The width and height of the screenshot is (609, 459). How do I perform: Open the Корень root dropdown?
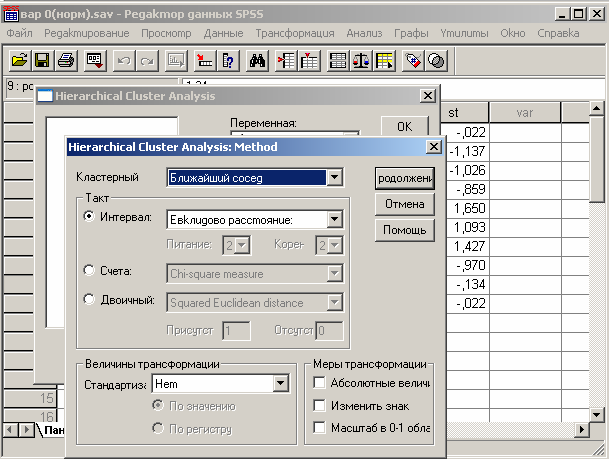pyautogui.click(x=335, y=245)
